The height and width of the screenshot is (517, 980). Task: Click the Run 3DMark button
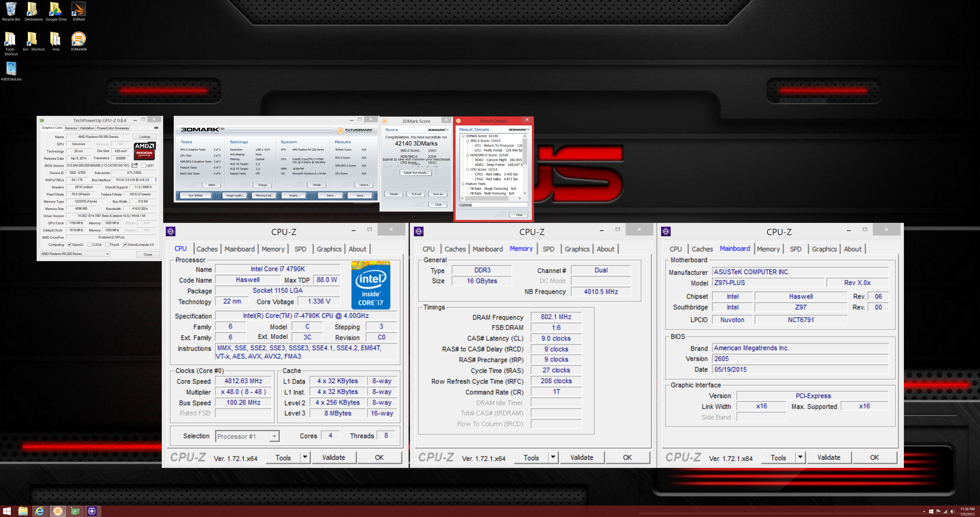pos(196,195)
